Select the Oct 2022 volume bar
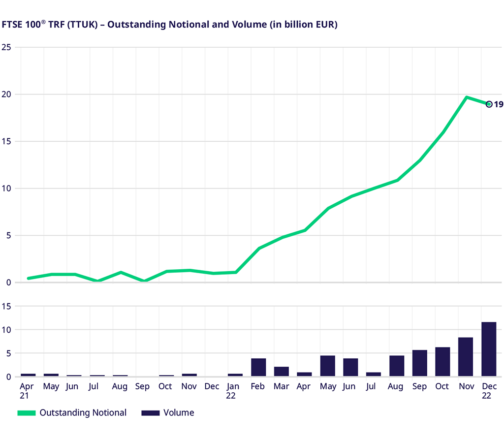The image size is (504, 441). 442,362
